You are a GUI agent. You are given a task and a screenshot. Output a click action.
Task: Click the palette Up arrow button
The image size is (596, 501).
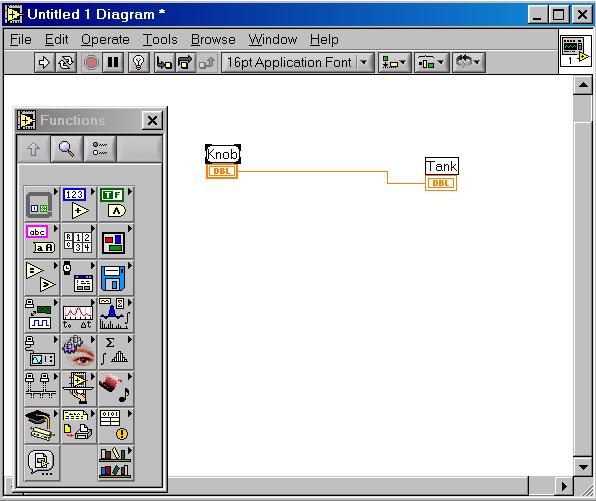click(x=33, y=149)
